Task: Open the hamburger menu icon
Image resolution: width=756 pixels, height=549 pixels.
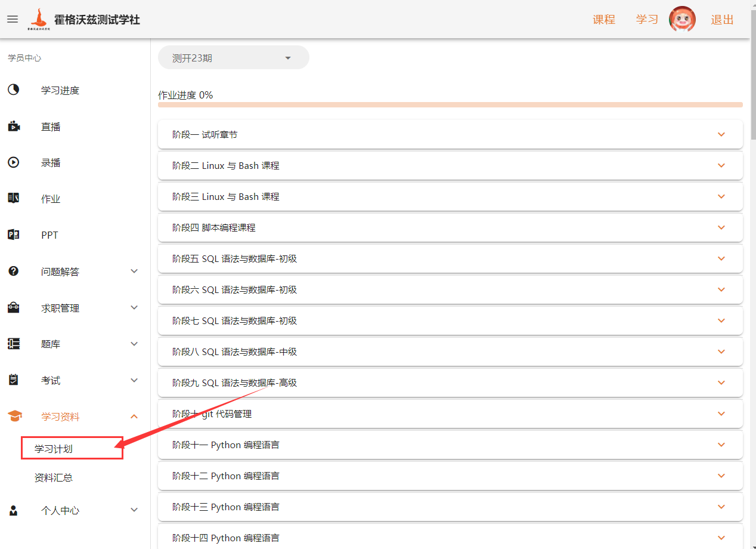Action: (13, 19)
